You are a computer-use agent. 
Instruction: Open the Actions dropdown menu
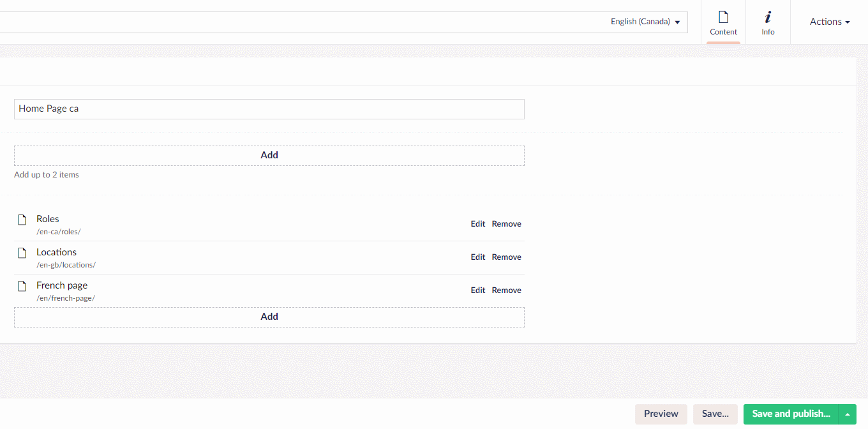pos(830,22)
